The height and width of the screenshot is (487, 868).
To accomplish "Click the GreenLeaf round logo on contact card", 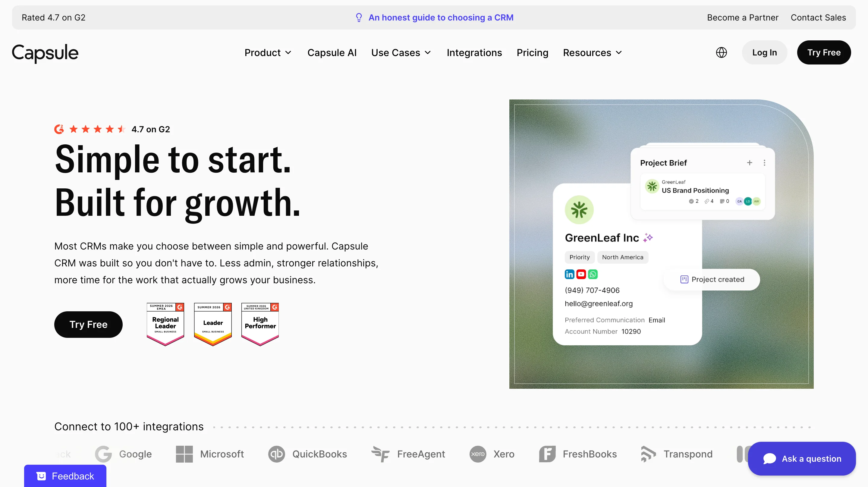I will (x=579, y=210).
